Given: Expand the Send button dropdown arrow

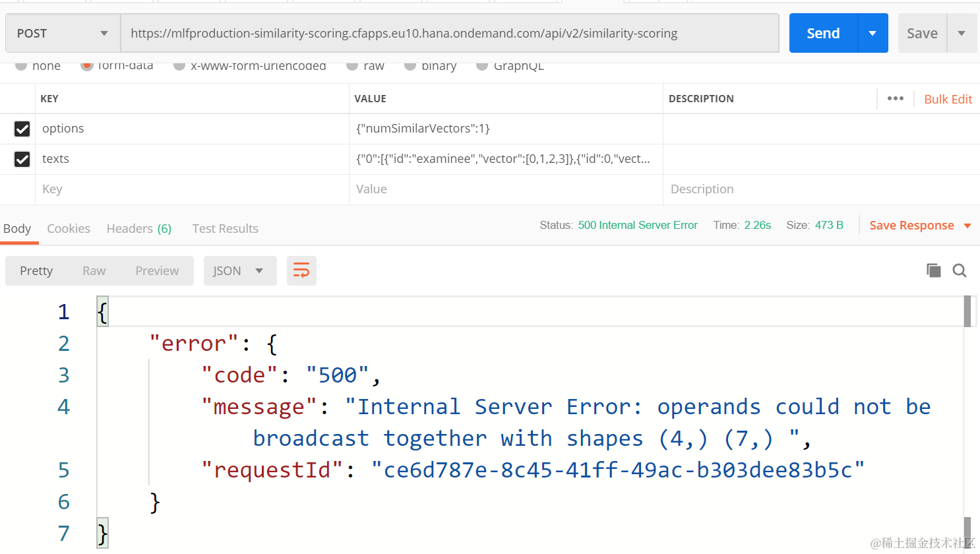Looking at the screenshot, I should [x=873, y=33].
